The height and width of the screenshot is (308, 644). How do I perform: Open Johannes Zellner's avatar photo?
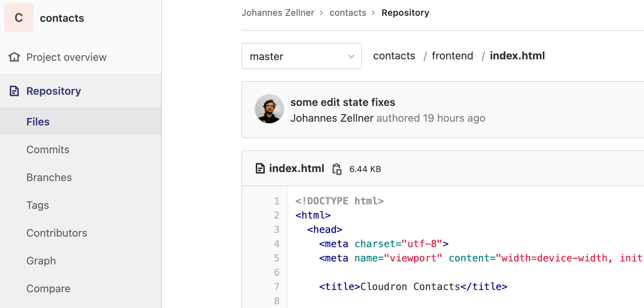tap(269, 109)
